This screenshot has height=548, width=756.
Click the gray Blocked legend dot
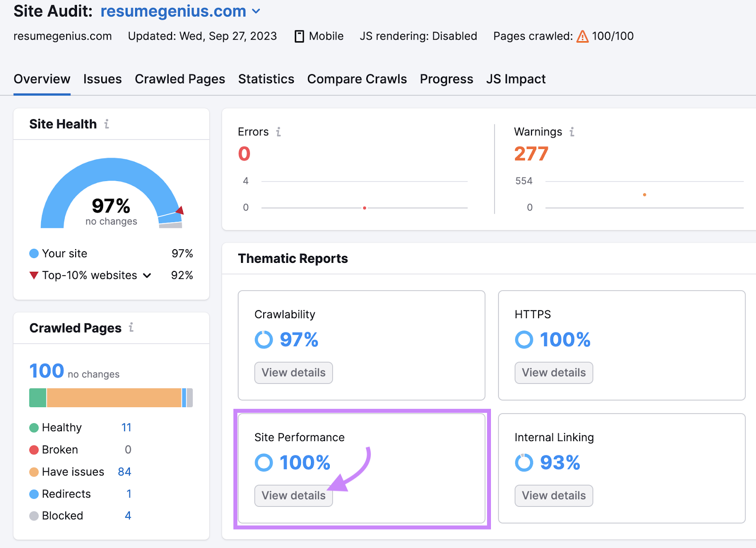[x=34, y=516]
